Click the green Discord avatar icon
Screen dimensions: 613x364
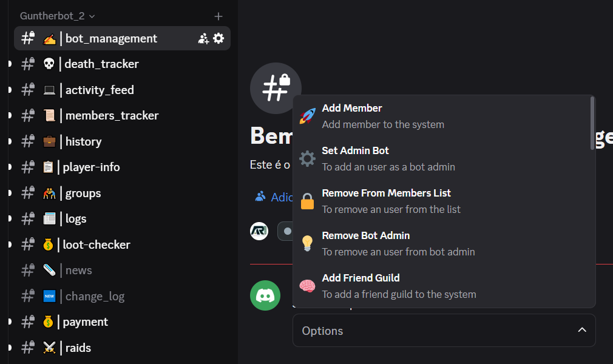coord(265,295)
